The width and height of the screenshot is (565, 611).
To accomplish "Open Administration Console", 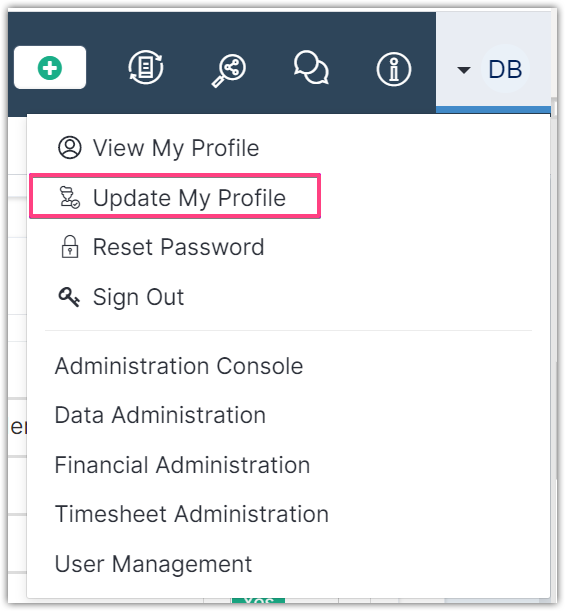I will [179, 366].
